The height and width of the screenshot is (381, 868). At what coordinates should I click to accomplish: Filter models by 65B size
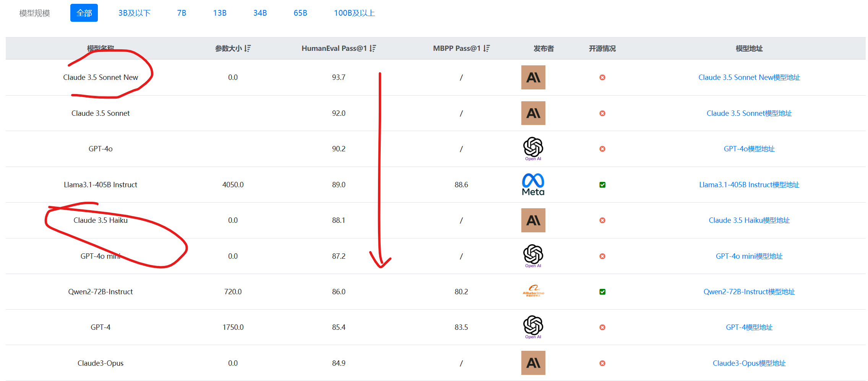[300, 13]
